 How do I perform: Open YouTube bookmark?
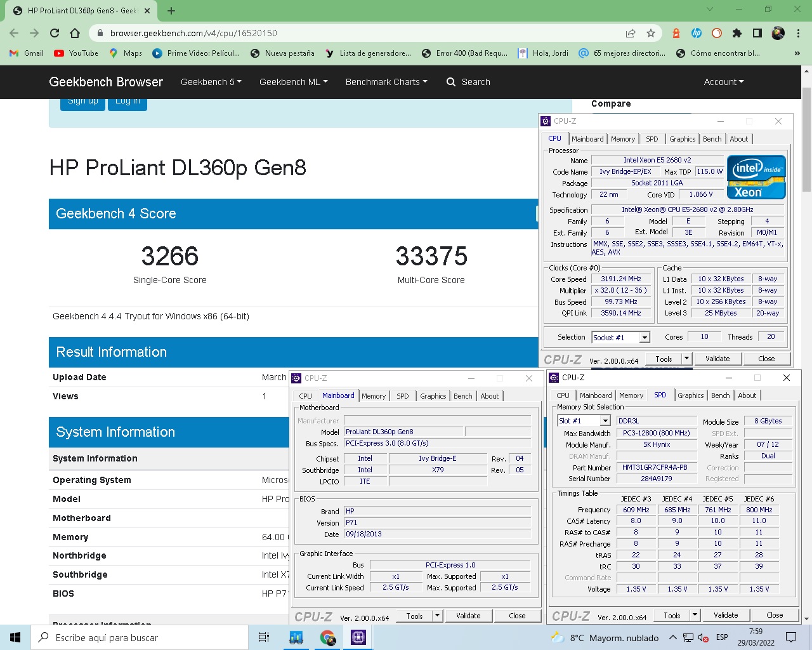[x=76, y=53]
